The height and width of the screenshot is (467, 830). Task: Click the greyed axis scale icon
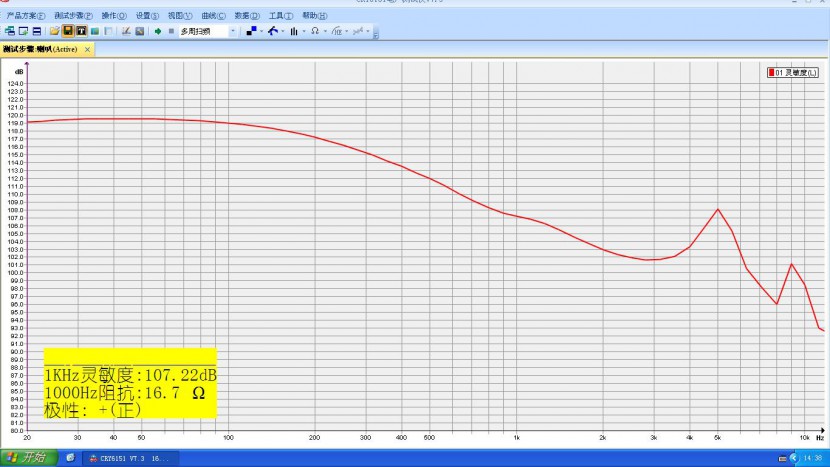[358, 31]
